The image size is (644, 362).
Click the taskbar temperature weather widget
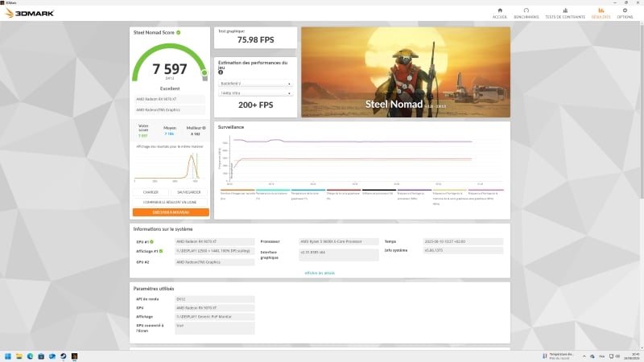[558, 356]
